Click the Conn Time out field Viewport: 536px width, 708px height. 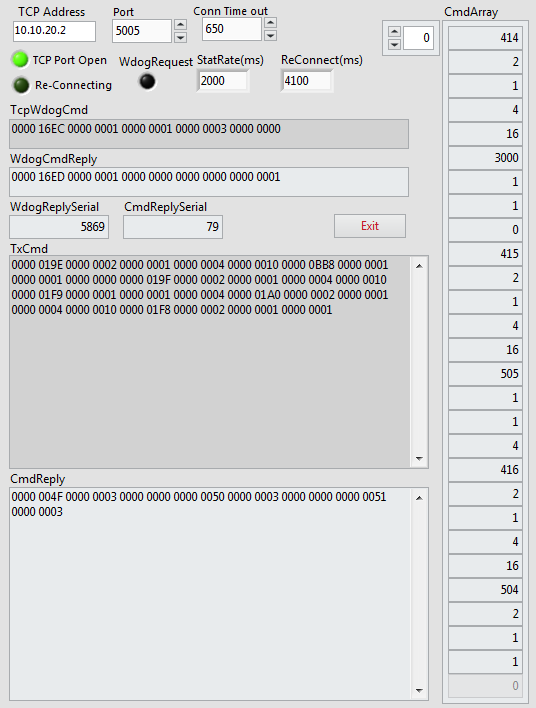[231, 29]
